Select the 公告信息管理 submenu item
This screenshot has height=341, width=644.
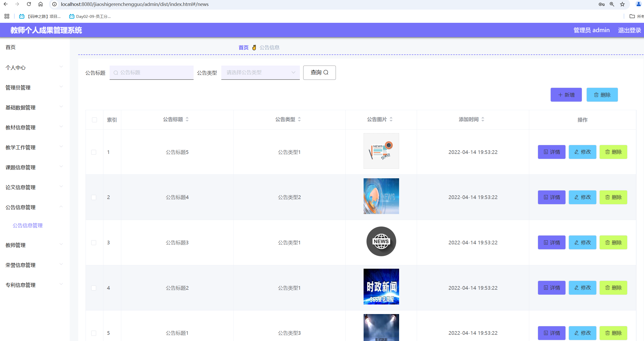pyautogui.click(x=28, y=225)
